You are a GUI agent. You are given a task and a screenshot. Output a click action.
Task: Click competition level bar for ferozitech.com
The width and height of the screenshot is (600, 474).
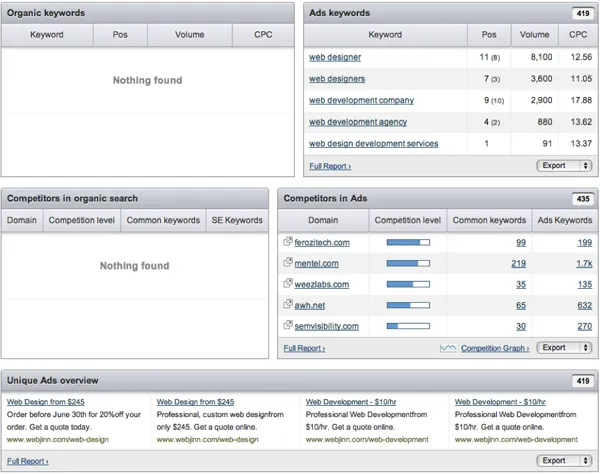point(407,242)
